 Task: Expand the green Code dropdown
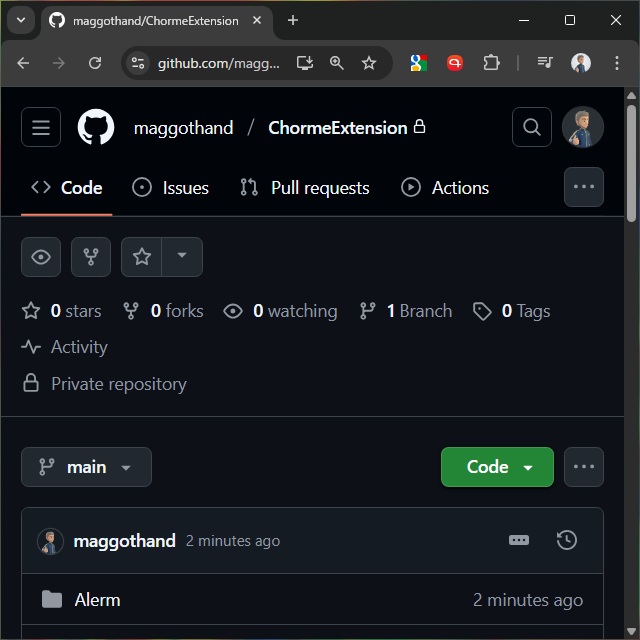point(497,467)
